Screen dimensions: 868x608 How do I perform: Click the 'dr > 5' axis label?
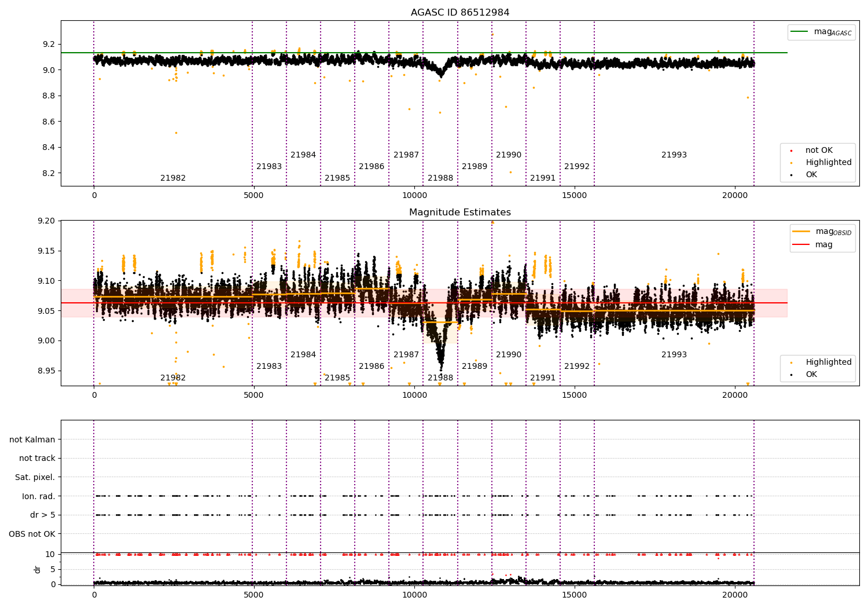(x=43, y=515)
